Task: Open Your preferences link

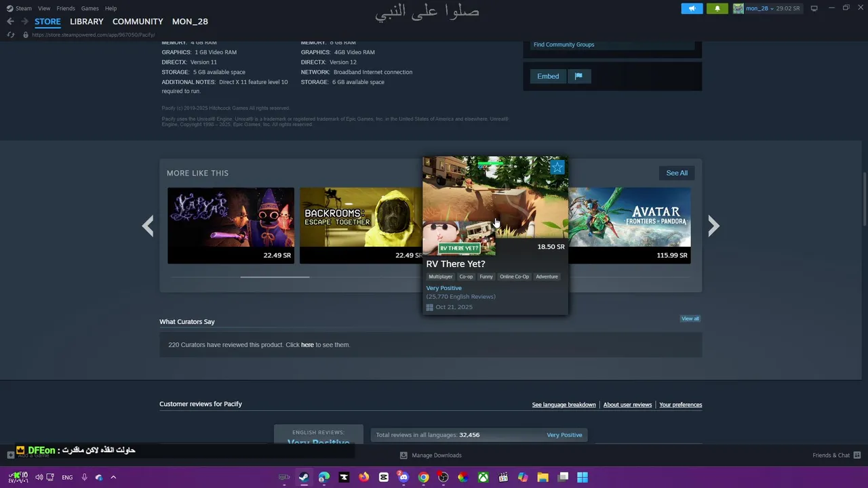Action: 680,405
